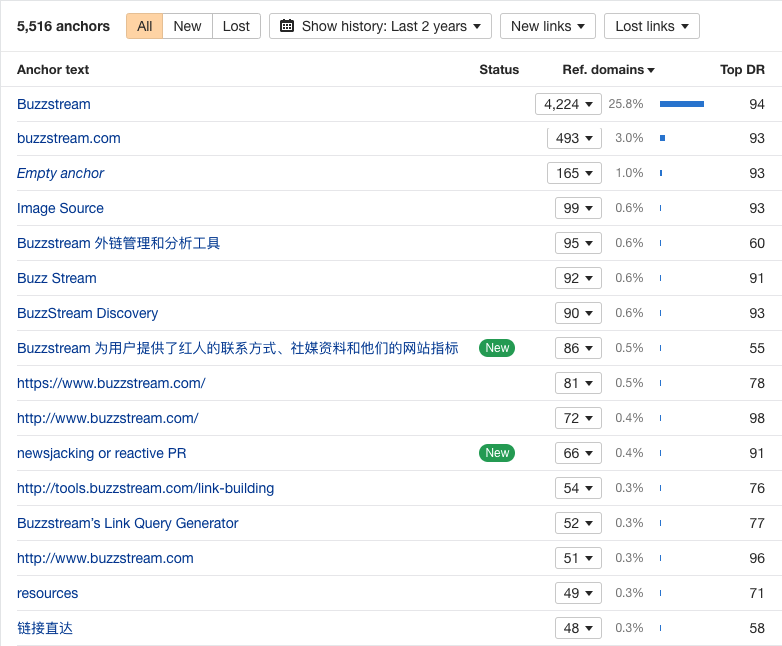The image size is (782, 646).
Task: Click the Status column header
Action: click(499, 70)
